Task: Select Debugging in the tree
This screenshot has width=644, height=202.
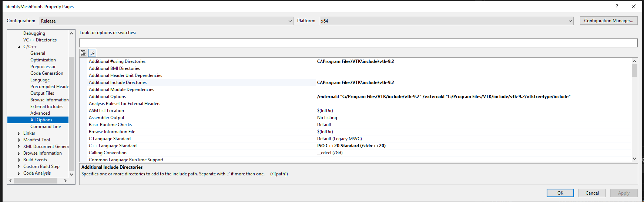Action: tap(34, 33)
